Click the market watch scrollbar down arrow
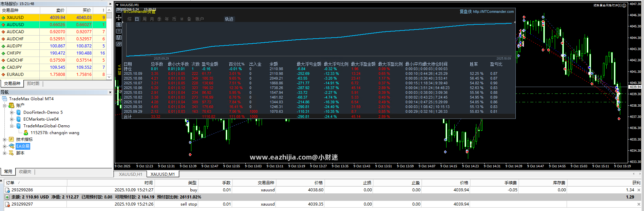 point(109,77)
